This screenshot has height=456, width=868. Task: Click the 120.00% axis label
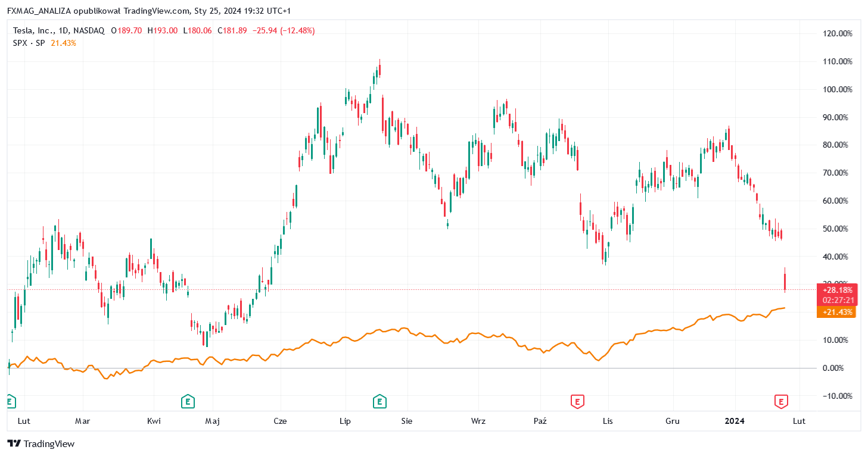(837, 33)
